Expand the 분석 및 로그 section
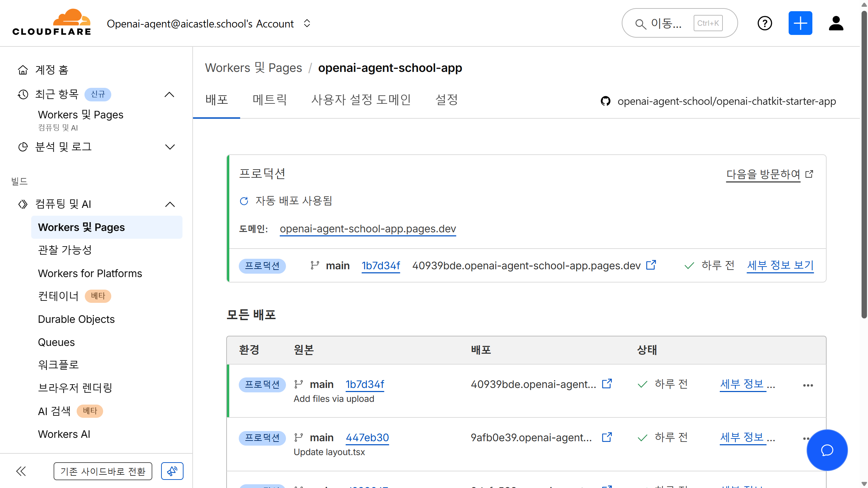Viewport: 868px width, 488px height. click(170, 147)
